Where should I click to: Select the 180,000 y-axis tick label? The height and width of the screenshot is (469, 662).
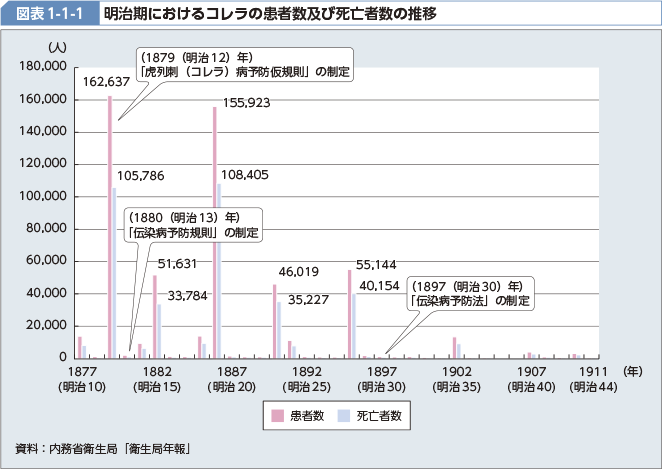point(42,67)
